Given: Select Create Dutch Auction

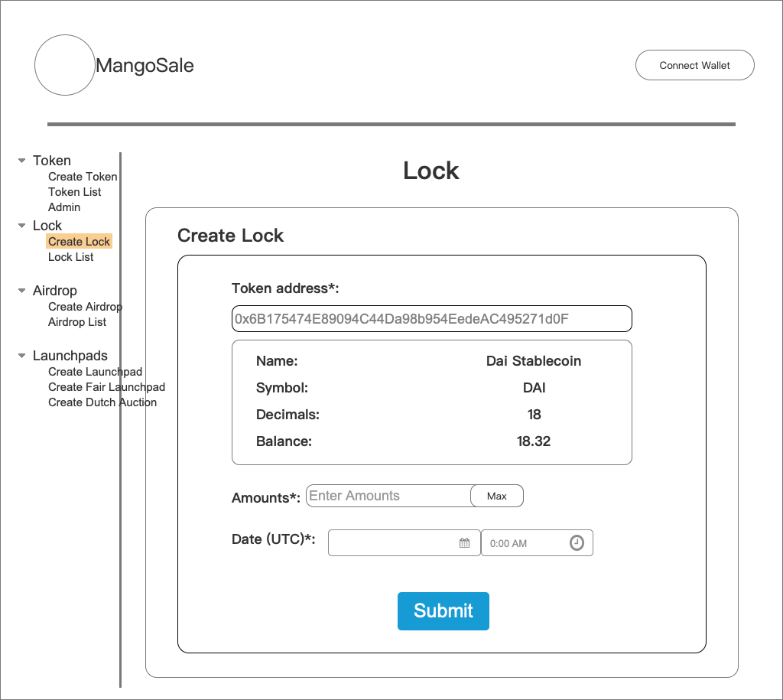Looking at the screenshot, I should pyautogui.click(x=102, y=402).
